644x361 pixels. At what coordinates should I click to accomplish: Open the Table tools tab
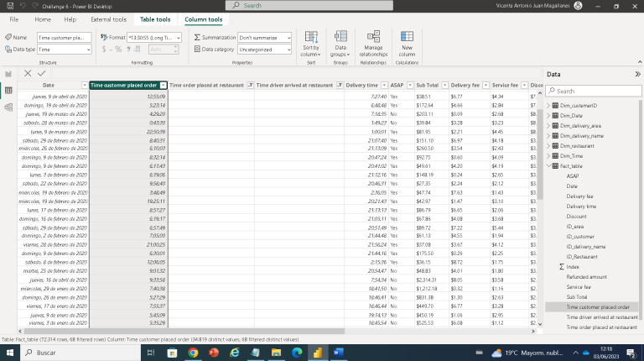coord(154,18)
